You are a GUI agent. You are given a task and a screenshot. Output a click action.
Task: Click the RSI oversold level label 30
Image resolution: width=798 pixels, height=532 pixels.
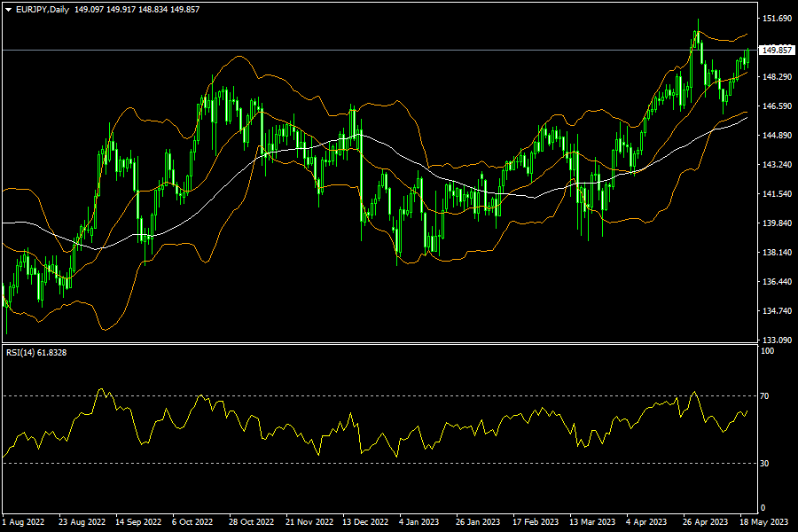[764, 463]
